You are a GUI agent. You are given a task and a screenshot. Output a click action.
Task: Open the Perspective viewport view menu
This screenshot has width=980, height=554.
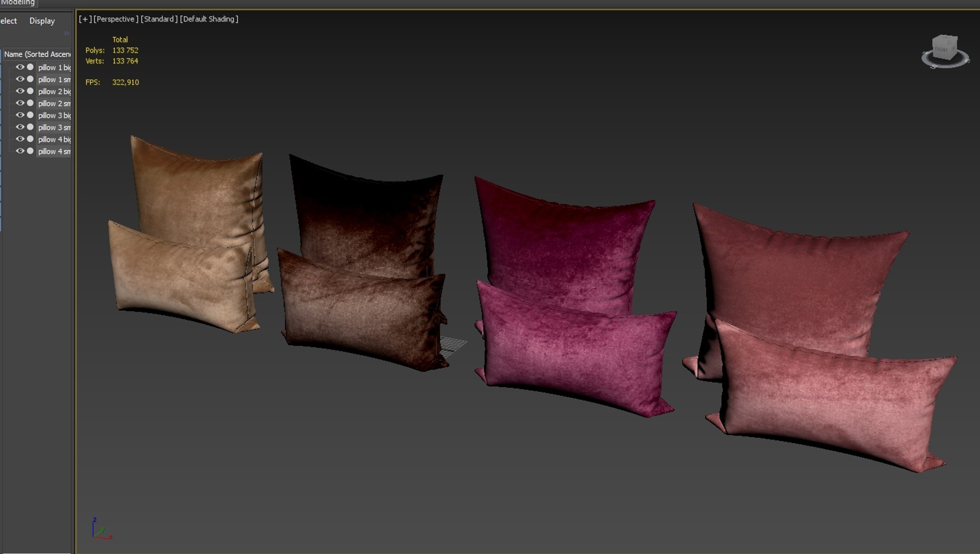[116, 19]
